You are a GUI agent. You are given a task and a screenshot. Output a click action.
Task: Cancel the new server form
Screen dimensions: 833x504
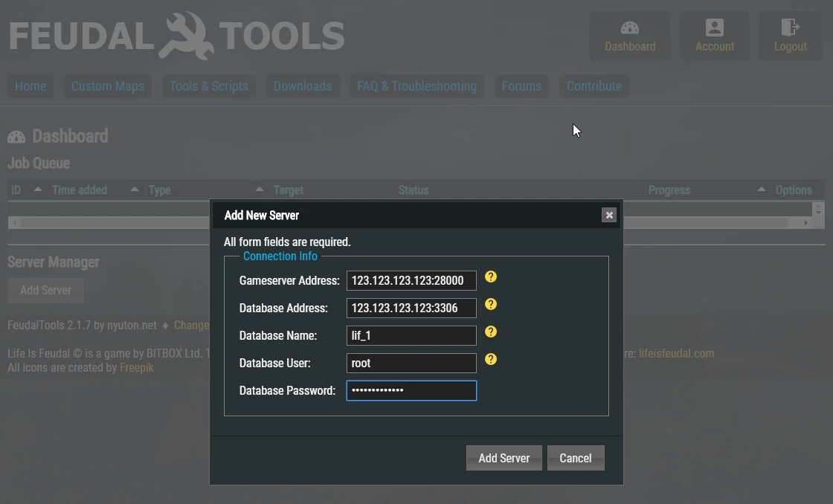coord(575,458)
